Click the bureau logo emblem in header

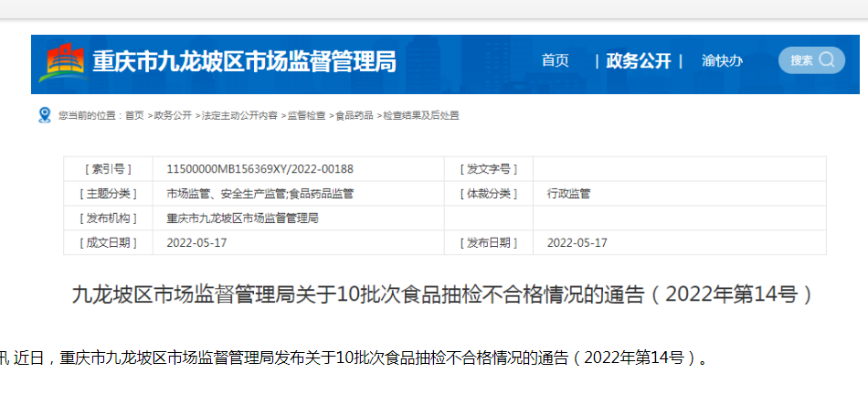click(64, 62)
